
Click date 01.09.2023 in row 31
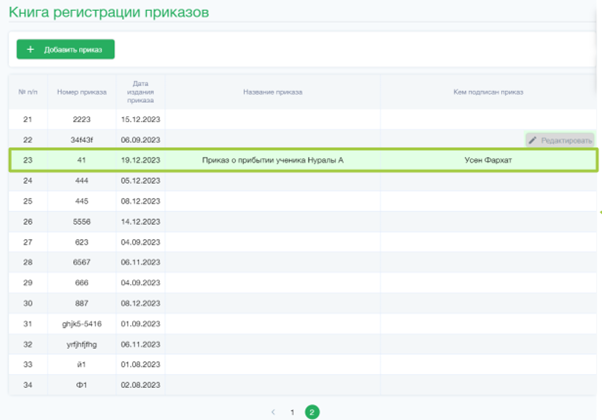(x=141, y=324)
